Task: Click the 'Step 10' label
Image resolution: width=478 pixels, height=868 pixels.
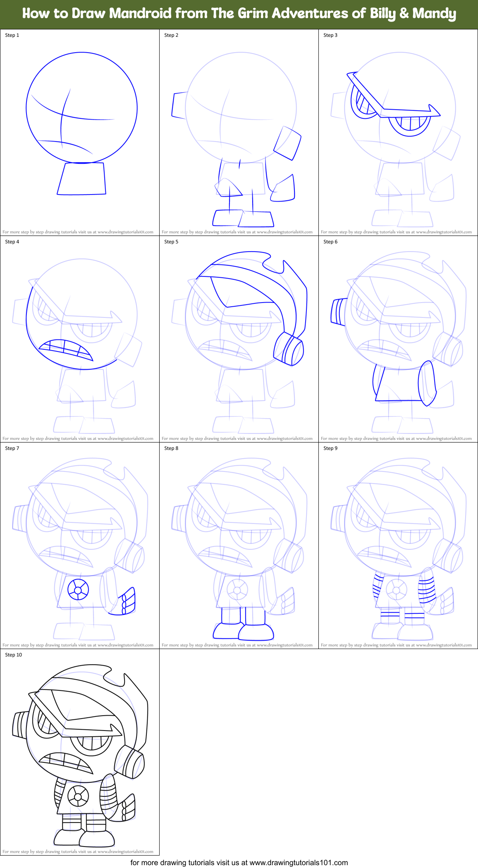Action: 14,655
